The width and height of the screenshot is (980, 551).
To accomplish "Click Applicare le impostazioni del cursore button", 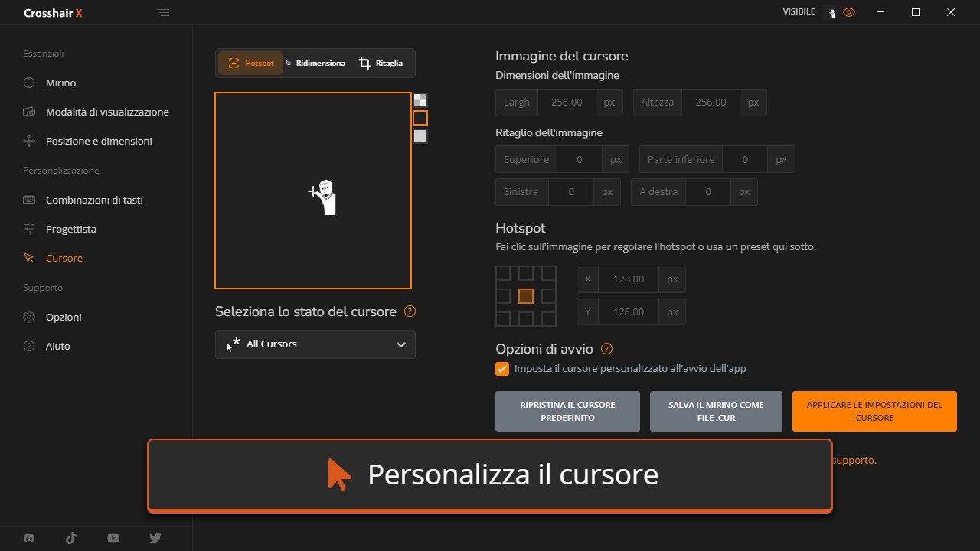I will coord(874,412).
